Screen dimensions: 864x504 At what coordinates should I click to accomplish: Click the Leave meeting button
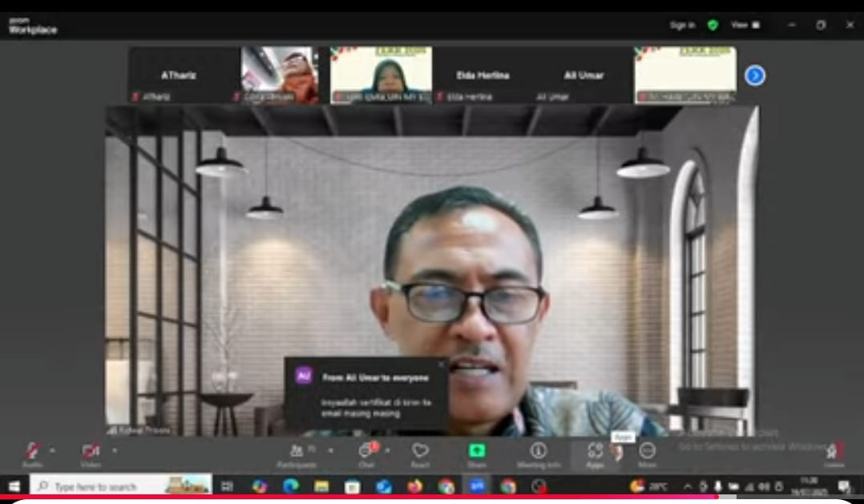[834, 453]
